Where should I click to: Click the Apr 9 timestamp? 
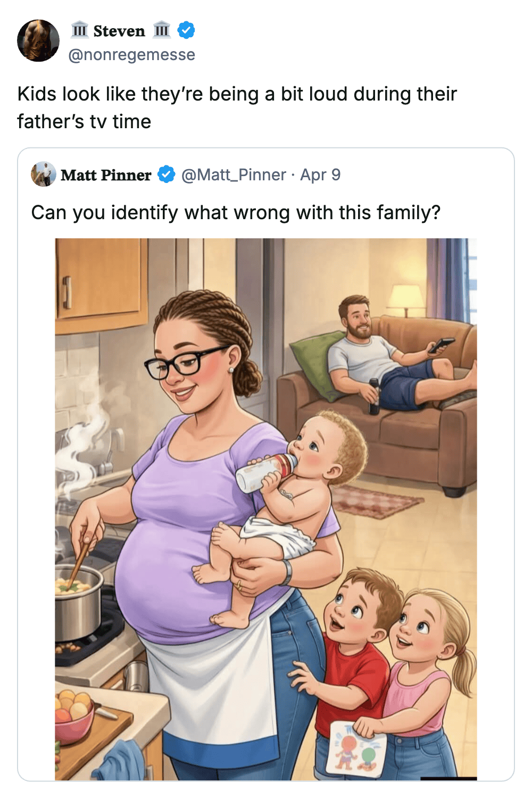(320, 175)
